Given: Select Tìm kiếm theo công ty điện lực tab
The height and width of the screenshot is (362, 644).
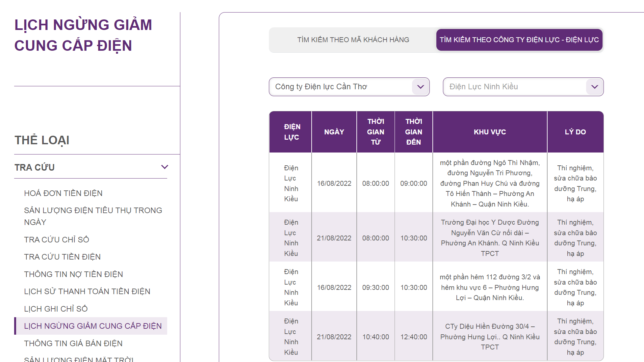Looking at the screenshot, I should point(519,40).
